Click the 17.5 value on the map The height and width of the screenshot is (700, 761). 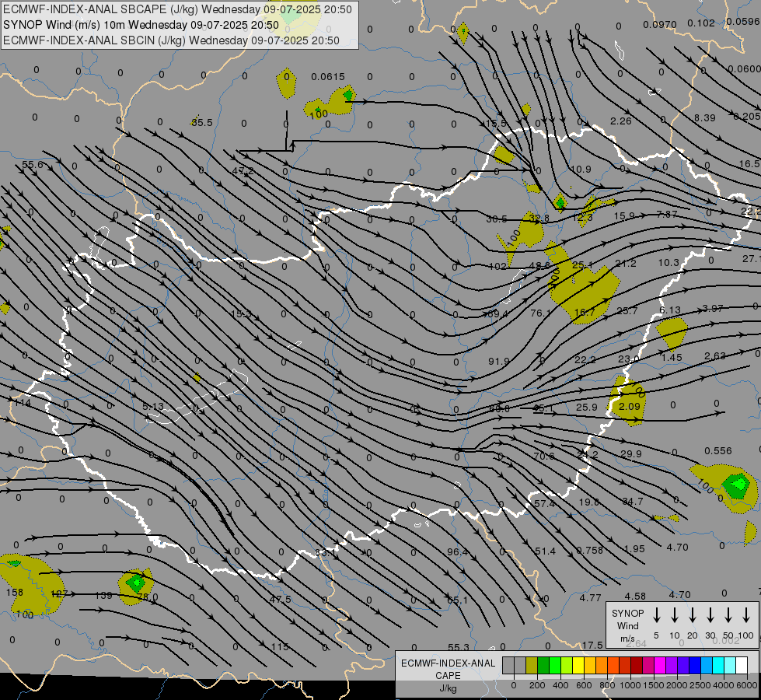[592, 645]
